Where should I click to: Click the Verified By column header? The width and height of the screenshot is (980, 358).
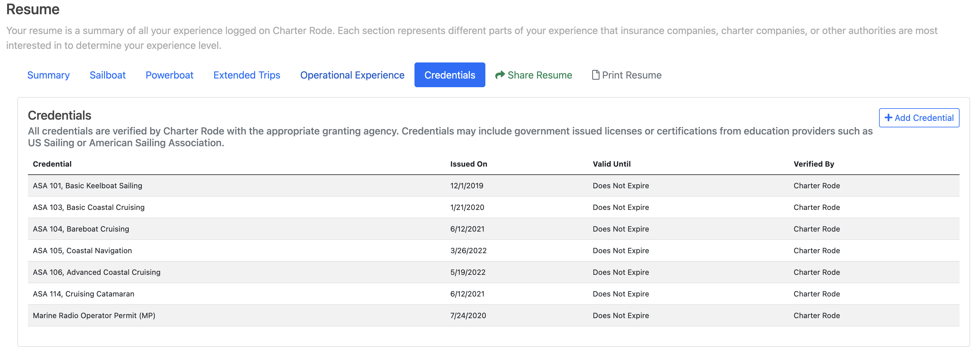(814, 164)
